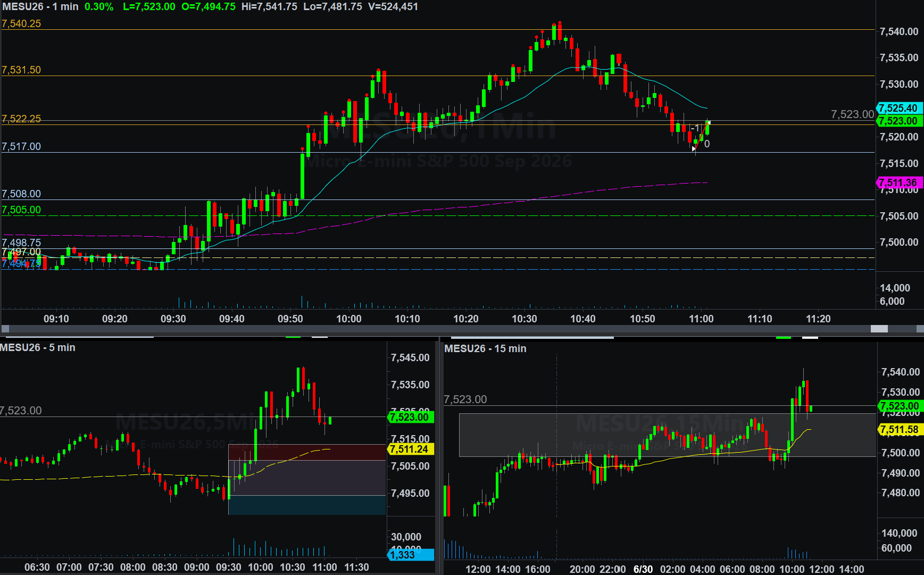Select the green 7,505.00 dashed line label
Image resolution: width=924 pixels, height=575 pixels.
21,210
